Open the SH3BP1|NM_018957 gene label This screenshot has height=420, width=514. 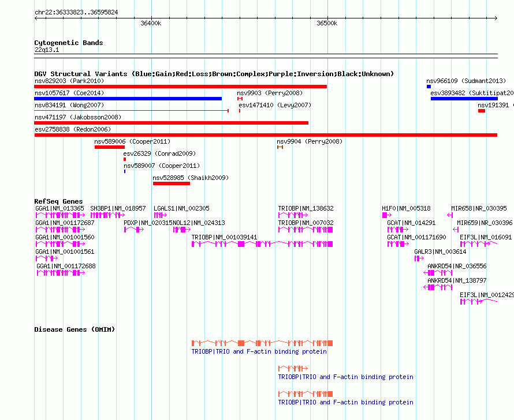click(118, 208)
